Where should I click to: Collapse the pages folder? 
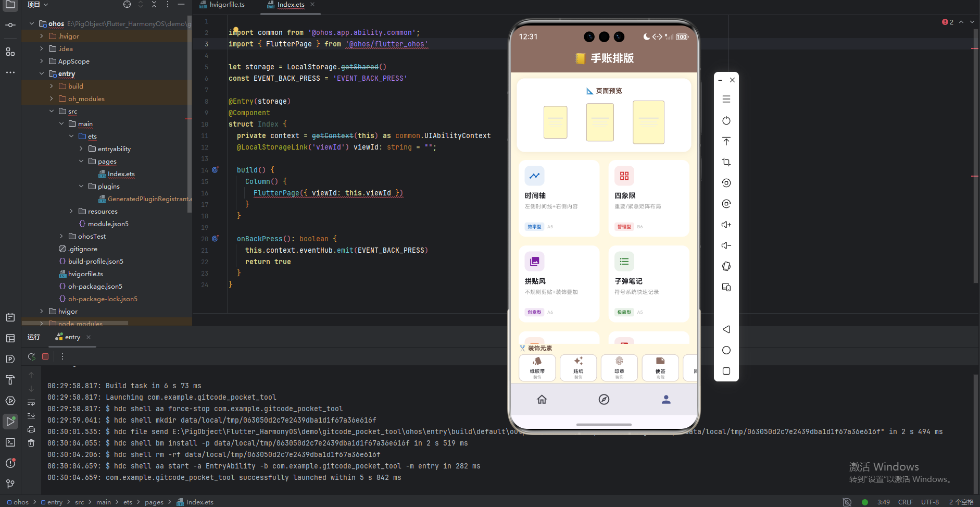pyautogui.click(x=81, y=162)
